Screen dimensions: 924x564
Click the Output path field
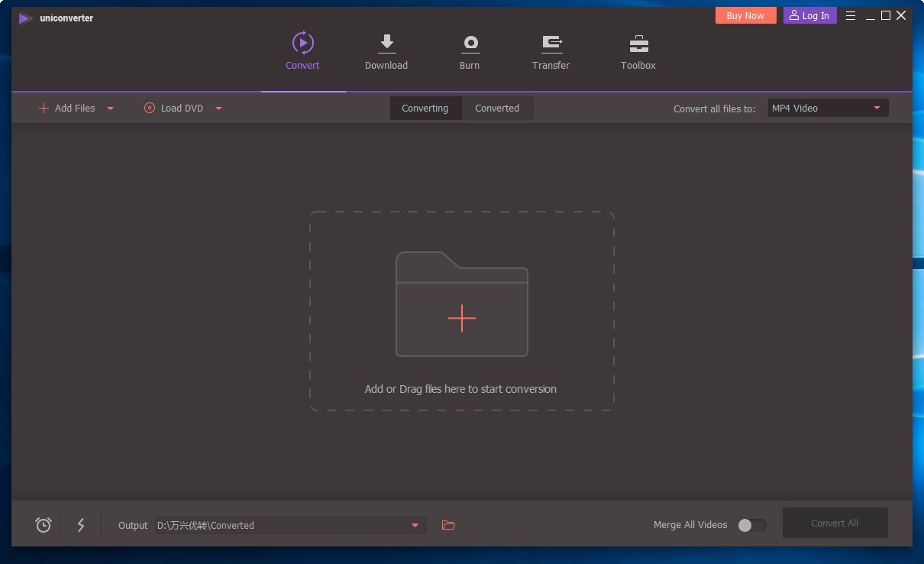(x=290, y=525)
